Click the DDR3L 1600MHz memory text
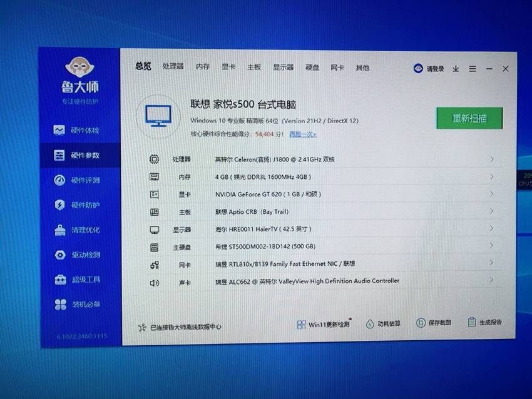 [x=263, y=177]
